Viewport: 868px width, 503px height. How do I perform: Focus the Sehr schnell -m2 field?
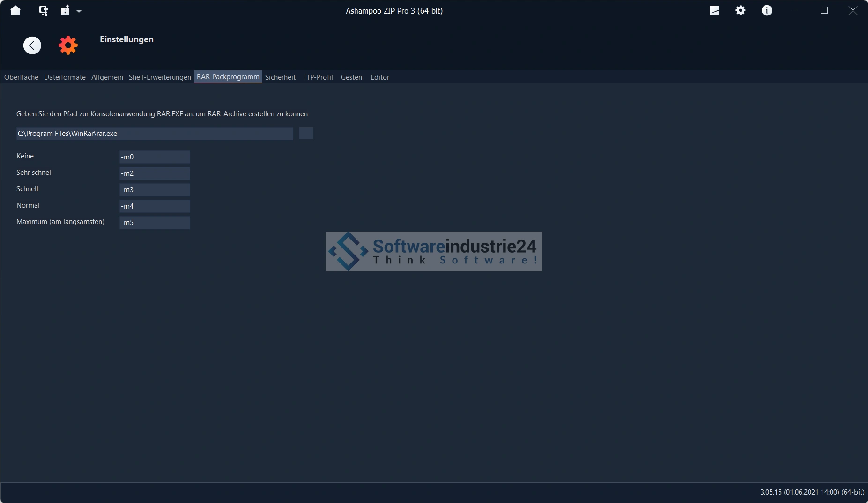point(155,173)
